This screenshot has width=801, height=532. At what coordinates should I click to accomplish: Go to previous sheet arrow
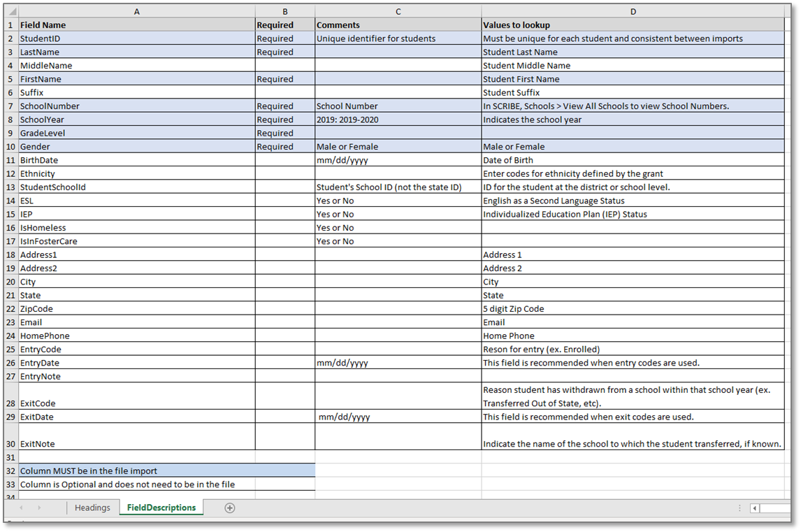[x=21, y=508]
